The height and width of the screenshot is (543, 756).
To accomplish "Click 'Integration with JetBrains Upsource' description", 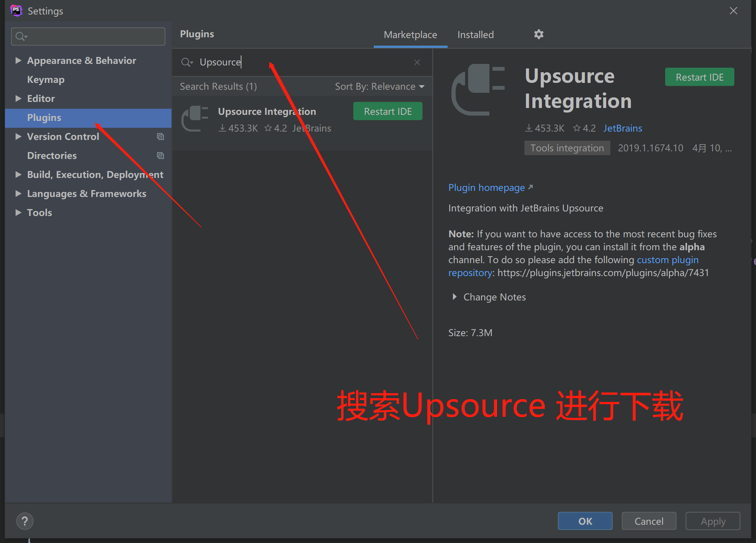I will pyautogui.click(x=526, y=208).
